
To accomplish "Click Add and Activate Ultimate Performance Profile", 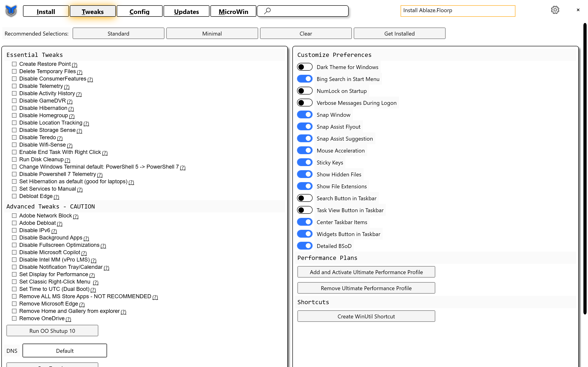I will [x=366, y=272].
